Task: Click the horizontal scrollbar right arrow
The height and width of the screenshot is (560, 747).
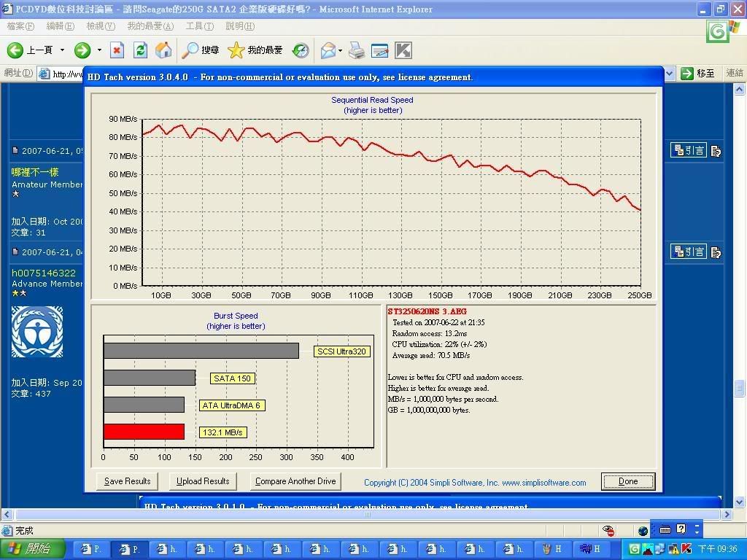Action: coord(727,514)
